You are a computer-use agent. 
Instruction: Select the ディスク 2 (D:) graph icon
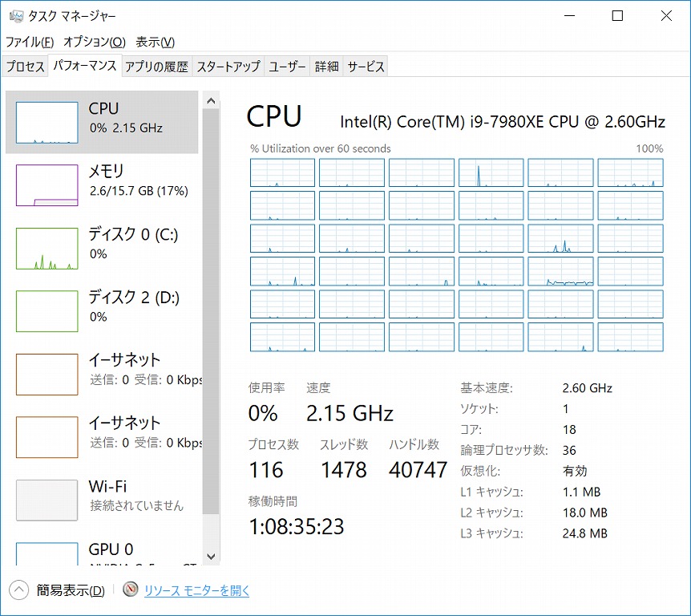(x=46, y=311)
